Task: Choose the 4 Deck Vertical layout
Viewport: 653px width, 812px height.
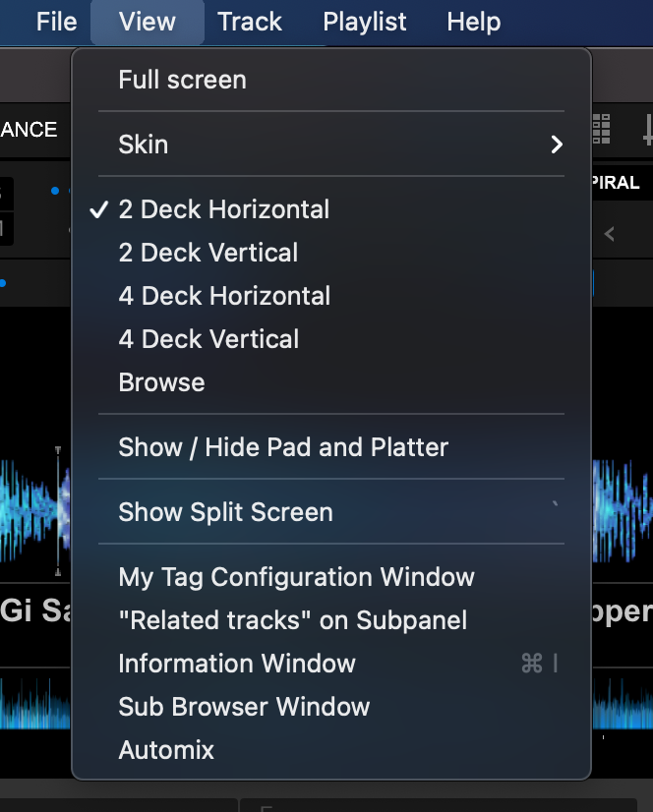Action: [x=208, y=339]
